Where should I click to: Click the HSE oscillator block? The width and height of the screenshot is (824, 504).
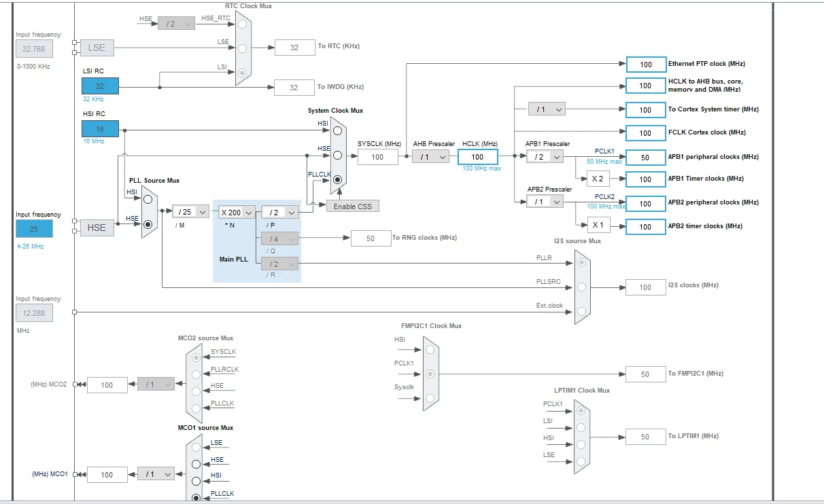tap(97, 228)
